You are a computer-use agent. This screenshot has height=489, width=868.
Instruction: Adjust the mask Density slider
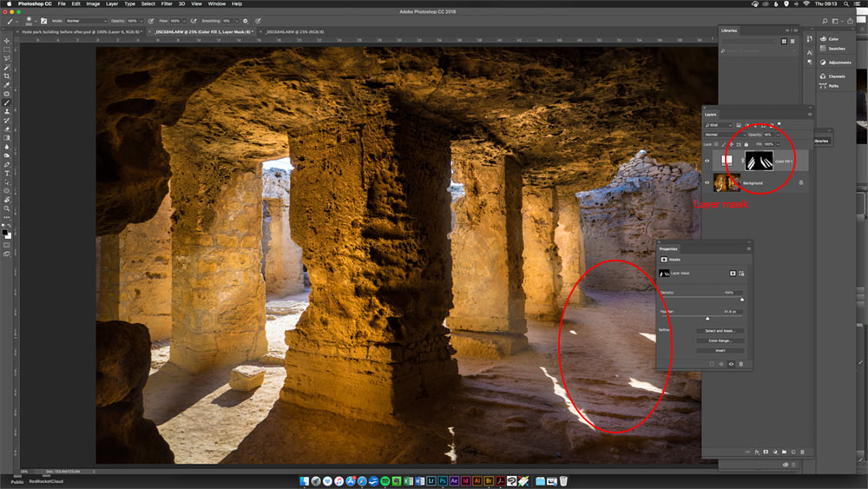tap(742, 299)
